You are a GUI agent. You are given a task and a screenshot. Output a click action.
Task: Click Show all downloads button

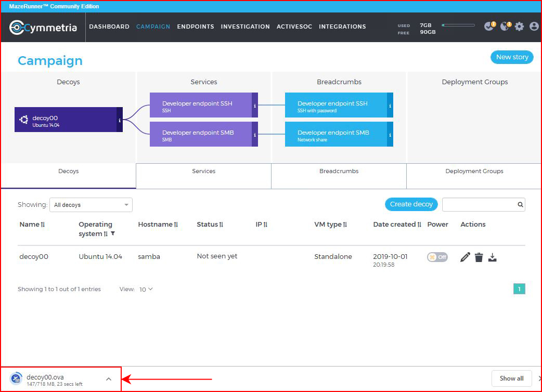click(x=512, y=378)
